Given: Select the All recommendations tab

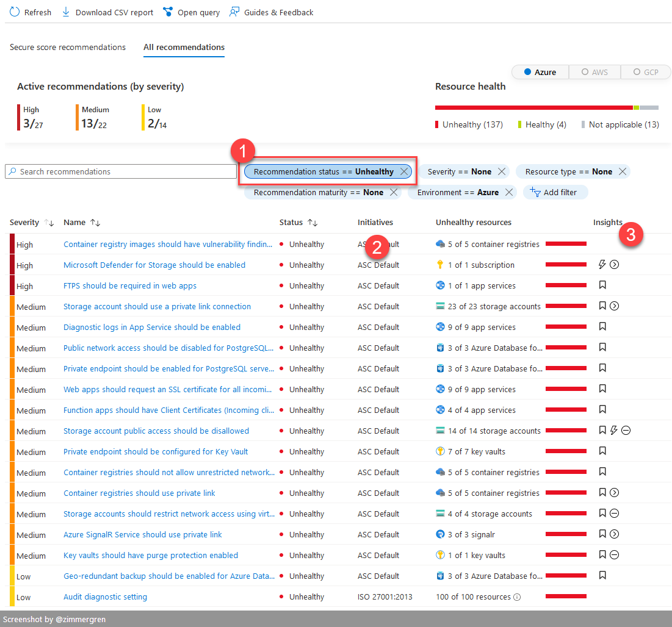Looking at the screenshot, I should (184, 47).
